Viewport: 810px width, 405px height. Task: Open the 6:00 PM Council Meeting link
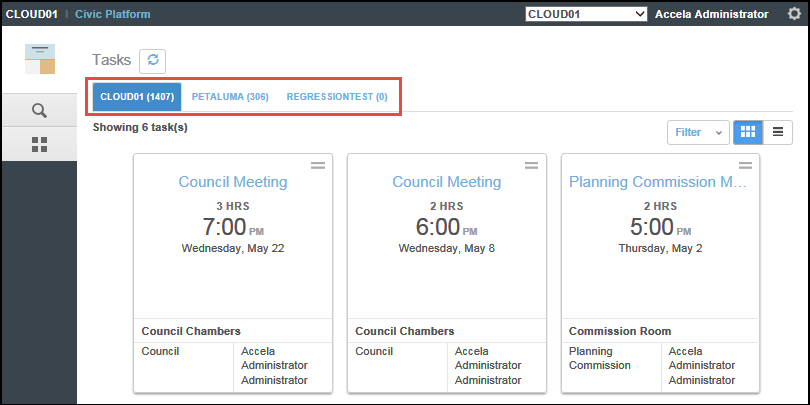(446, 182)
